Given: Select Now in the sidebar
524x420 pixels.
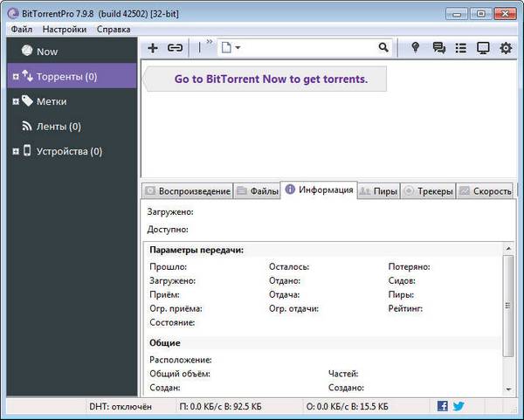Looking at the screenshot, I should [x=72, y=52].
